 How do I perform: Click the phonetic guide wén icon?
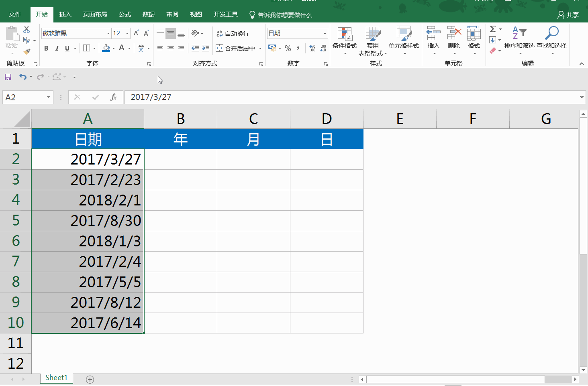[141, 48]
